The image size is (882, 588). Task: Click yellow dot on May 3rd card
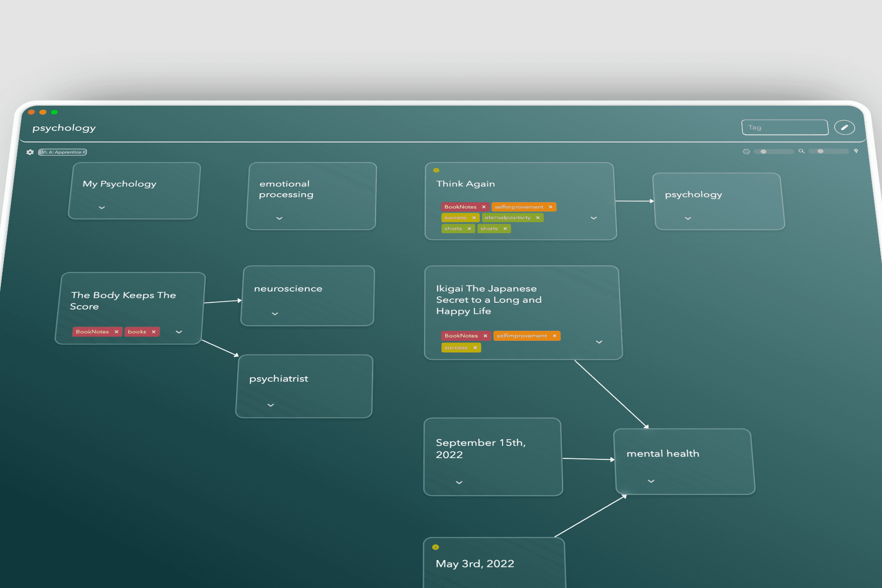[435, 547]
